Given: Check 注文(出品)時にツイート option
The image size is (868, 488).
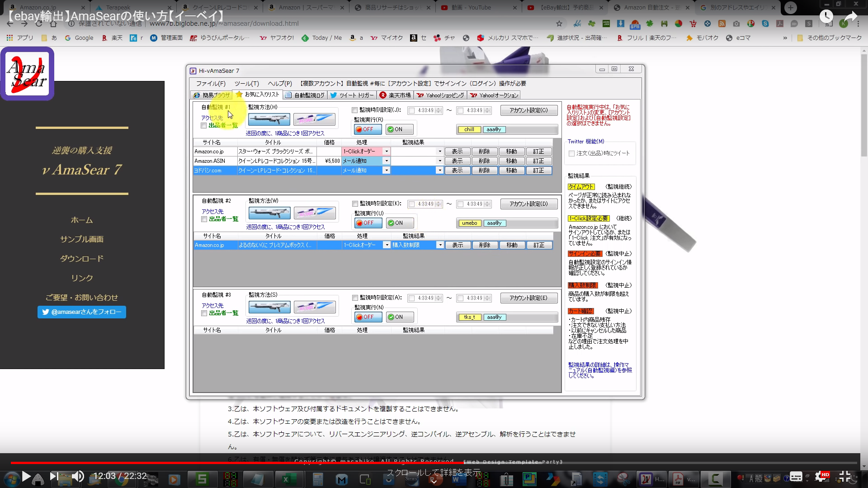Looking at the screenshot, I should [x=572, y=154].
